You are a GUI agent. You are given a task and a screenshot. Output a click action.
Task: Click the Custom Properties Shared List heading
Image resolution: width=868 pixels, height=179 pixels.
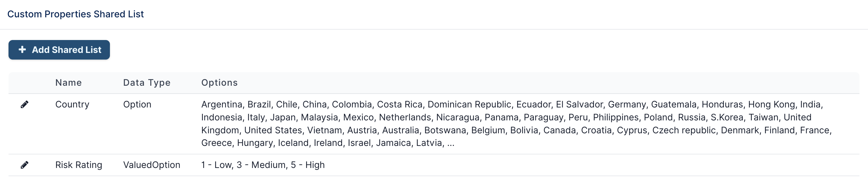pyautogui.click(x=76, y=14)
